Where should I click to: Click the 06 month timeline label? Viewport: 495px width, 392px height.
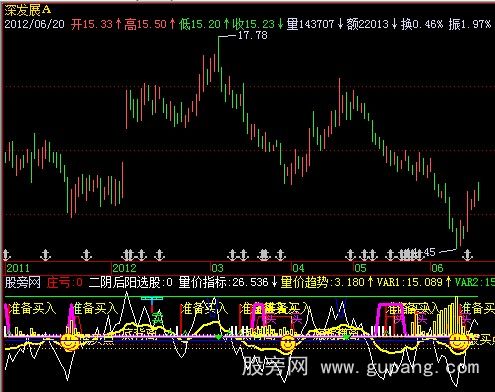[x=437, y=268]
